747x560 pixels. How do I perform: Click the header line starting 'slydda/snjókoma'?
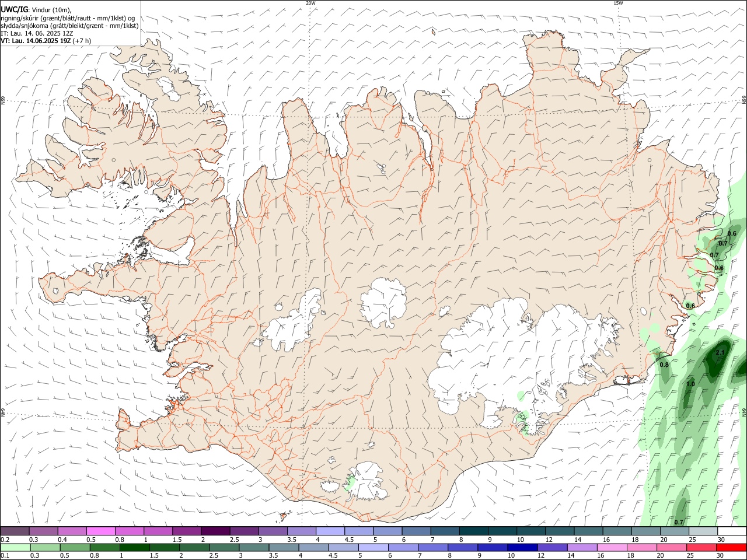(x=69, y=25)
